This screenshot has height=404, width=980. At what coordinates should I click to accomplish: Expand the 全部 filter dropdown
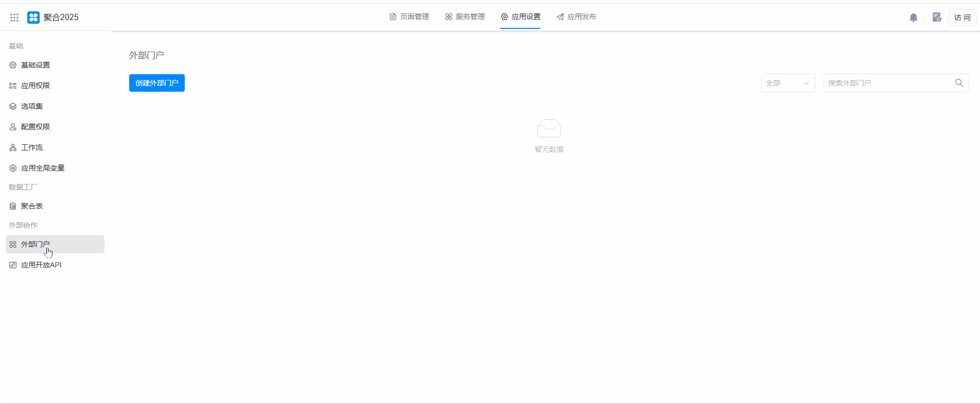[787, 83]
